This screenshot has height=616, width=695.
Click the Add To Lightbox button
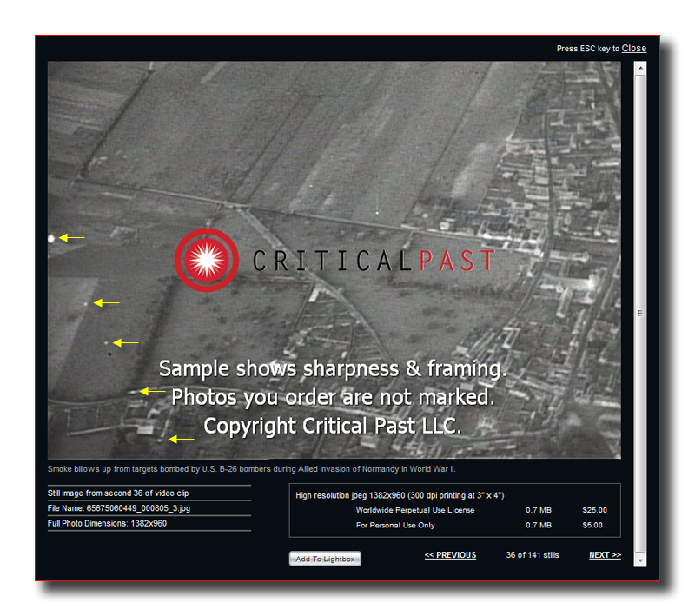pyautogui.click(x=325, y=559)
